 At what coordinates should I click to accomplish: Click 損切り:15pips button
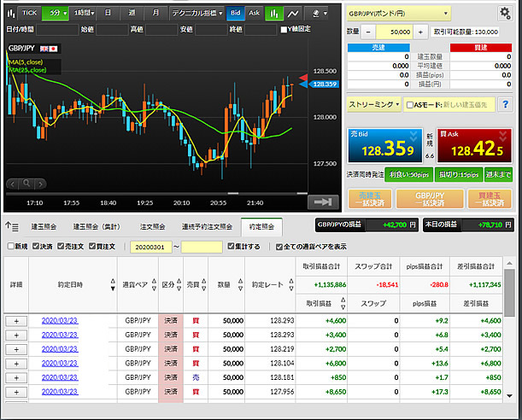tap(459, 175)
